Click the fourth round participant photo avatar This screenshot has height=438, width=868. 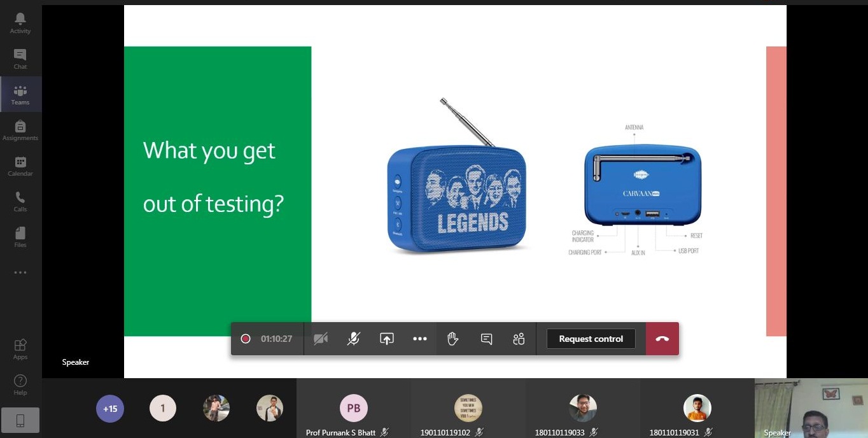[x=270, y=409]
